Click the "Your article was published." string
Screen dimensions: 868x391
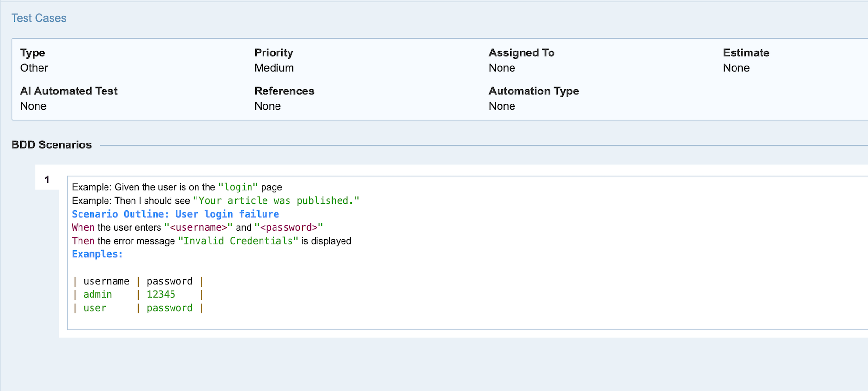pyautogui.click(x=276, y=201)
